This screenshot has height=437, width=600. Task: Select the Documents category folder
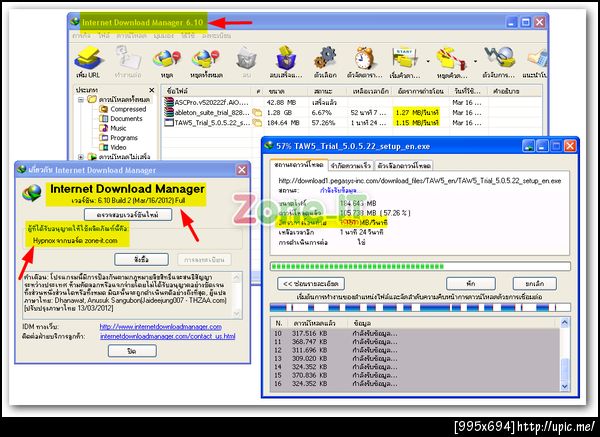pos(121,119)
